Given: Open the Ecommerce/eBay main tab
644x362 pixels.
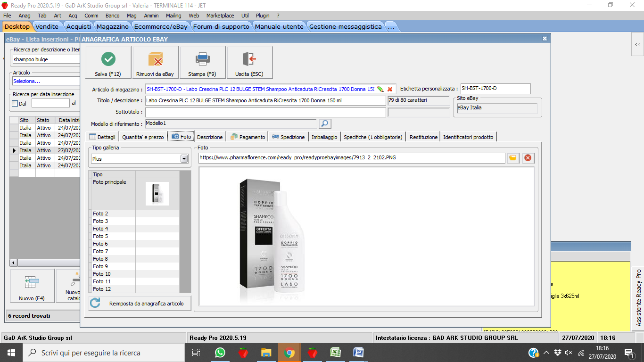Looking at the screenshot, I should click(x=161, y=26).
